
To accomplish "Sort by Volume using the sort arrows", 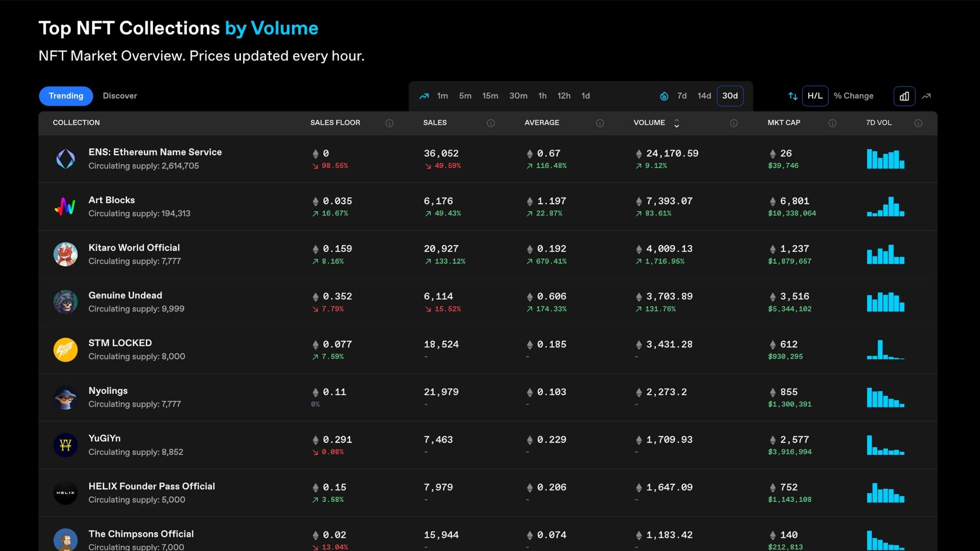I will tap(676, 123).
